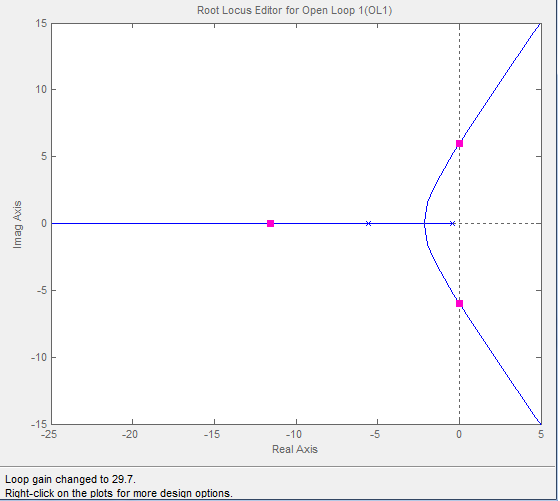The width and height of the screenshot is (560, 501).
Task: Click the -25 tick label on the real axis
Action: (x=49, y=434)
